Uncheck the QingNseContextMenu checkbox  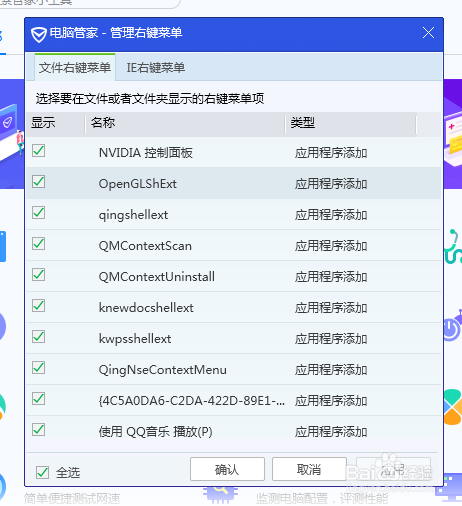coord(39,368)
